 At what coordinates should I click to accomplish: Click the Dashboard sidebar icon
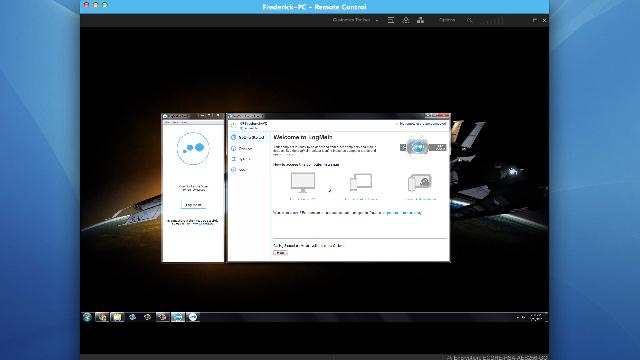pyautogui.click(x=234, y=138)
